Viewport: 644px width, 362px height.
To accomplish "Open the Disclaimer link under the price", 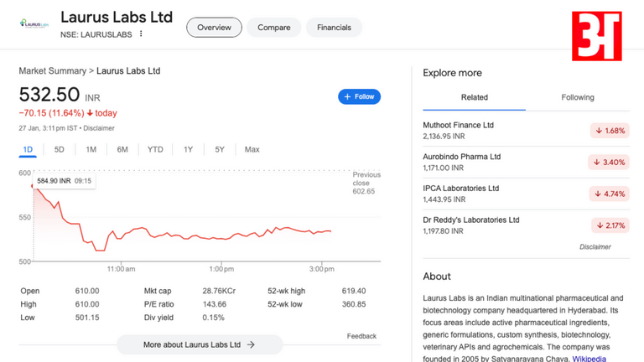I will 99,128.
